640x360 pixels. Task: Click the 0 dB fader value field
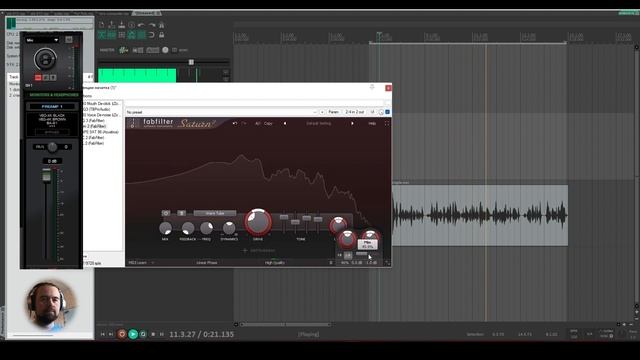pyautogui.click(x=52, y=161)
